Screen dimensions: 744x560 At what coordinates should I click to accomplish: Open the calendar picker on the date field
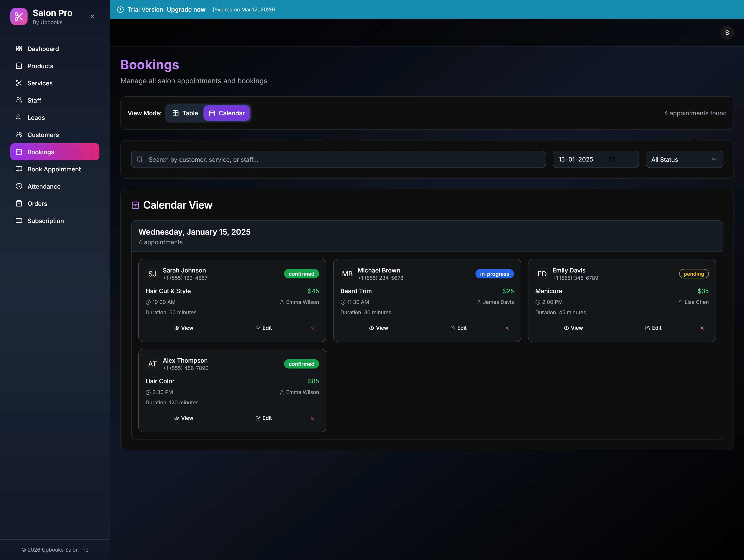[x=611, y=159]
